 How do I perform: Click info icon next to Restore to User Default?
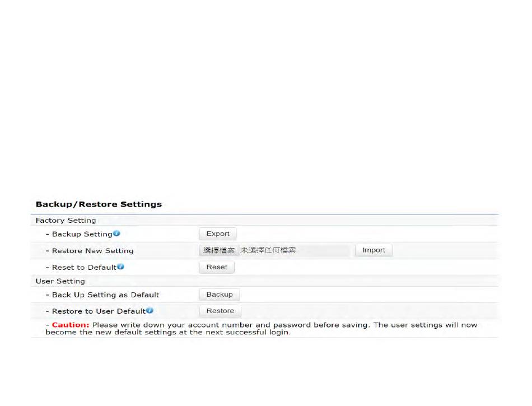pyautogui.click(x=150, y=310)
